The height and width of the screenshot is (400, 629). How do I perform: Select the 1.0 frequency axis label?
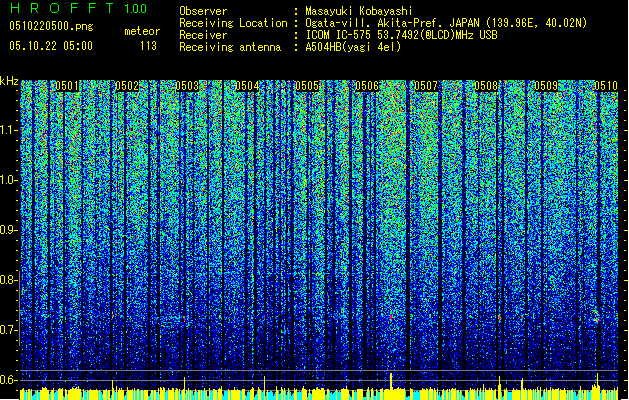pos(10,180)
